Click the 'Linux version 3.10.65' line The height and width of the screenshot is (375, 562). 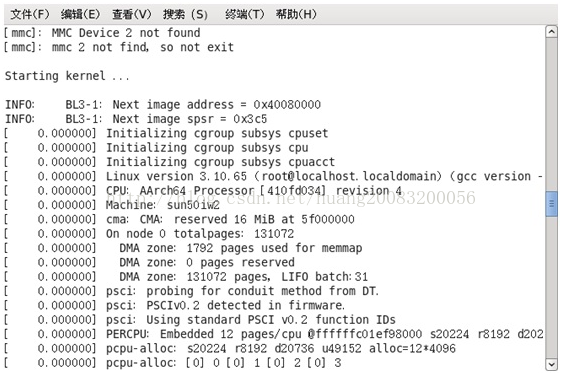(273, 176)
